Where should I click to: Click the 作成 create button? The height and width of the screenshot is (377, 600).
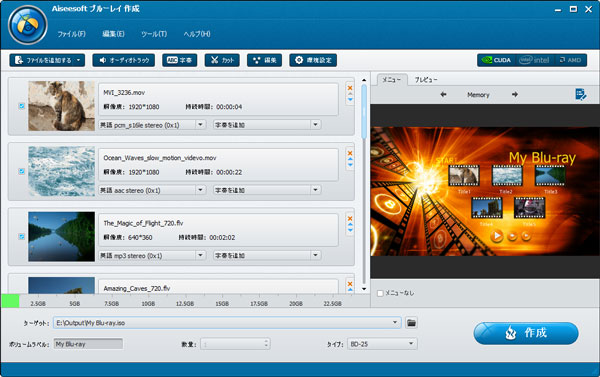[526, 333]
